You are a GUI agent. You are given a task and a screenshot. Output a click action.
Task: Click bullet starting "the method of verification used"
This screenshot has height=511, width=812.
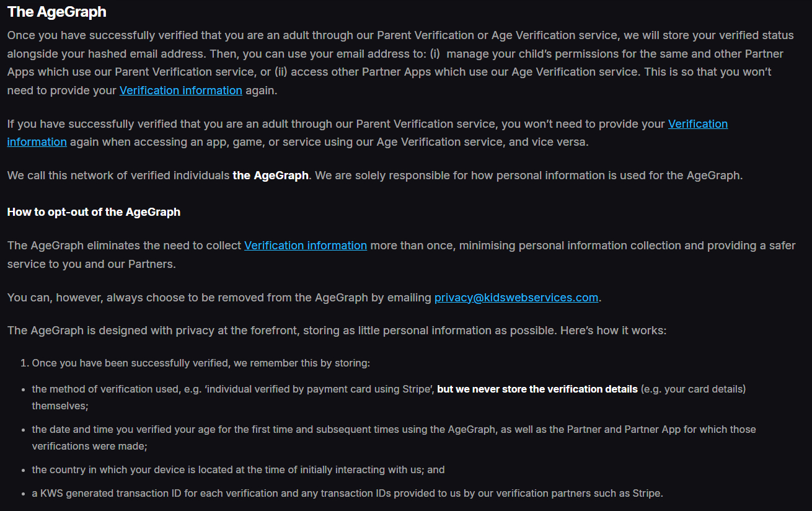232,389
